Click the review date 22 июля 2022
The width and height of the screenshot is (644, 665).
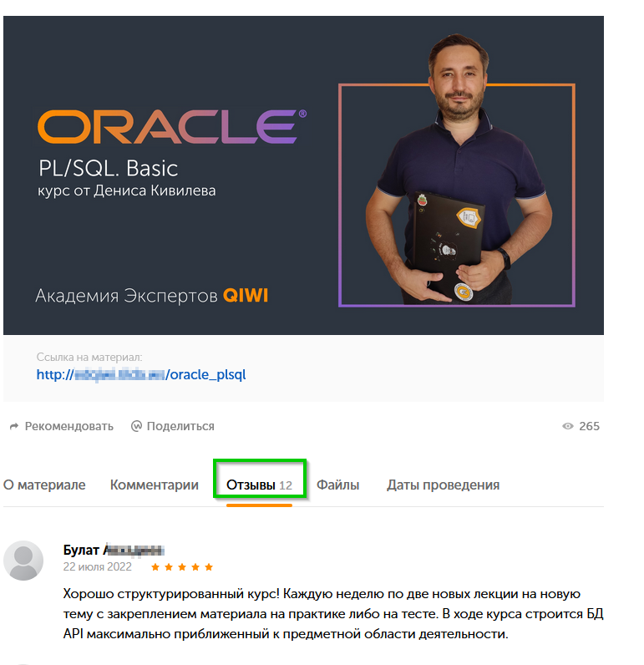point(98,567)
